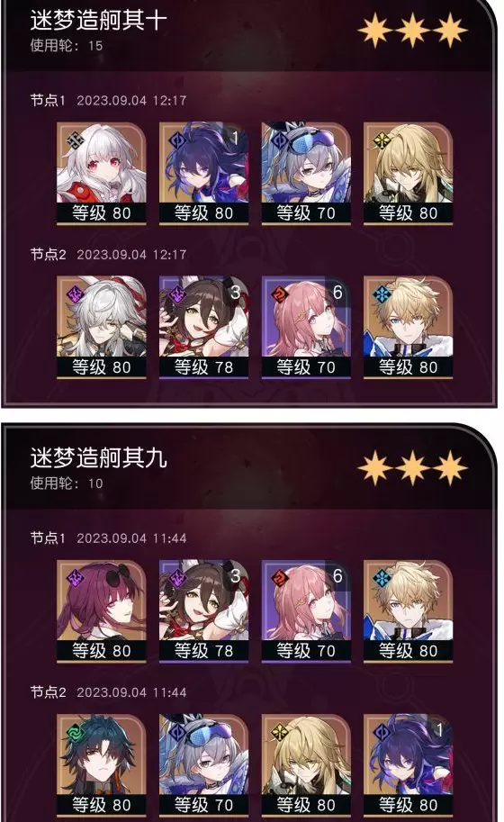The width and height of the screenshot is (504, 822).
Task: Click fire element icon on Asta card in 其十
Action: pyautogui.click(x=280, y=294)
